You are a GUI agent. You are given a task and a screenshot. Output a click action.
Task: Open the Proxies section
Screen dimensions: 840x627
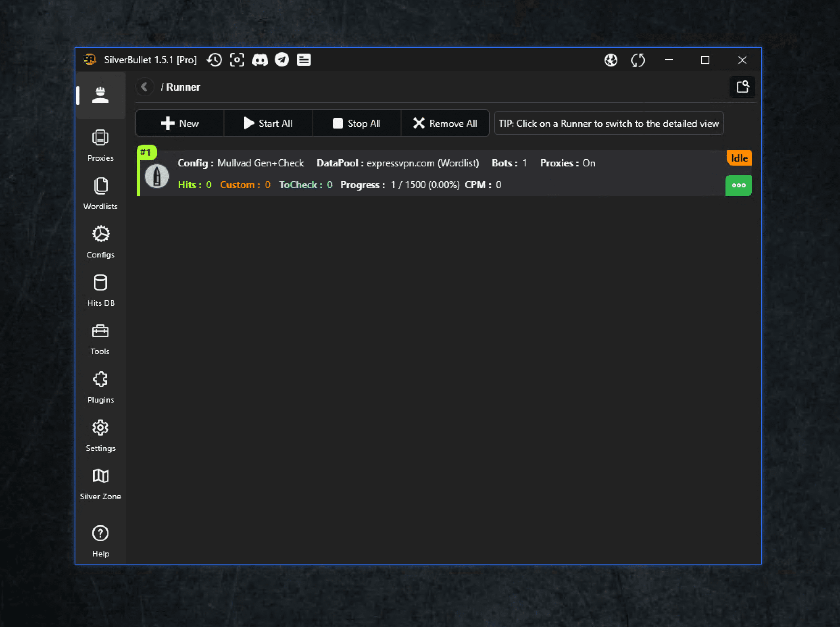coord(100,145)
